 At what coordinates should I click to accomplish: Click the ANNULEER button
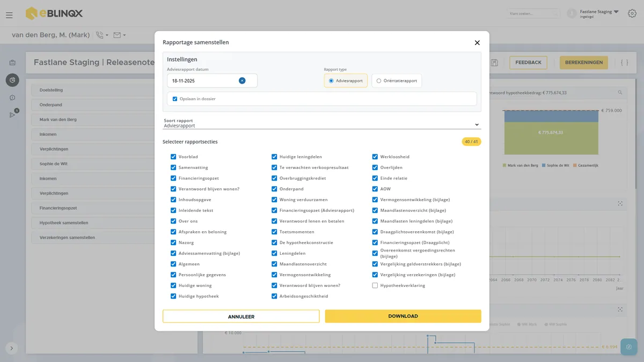pos(241,316)
